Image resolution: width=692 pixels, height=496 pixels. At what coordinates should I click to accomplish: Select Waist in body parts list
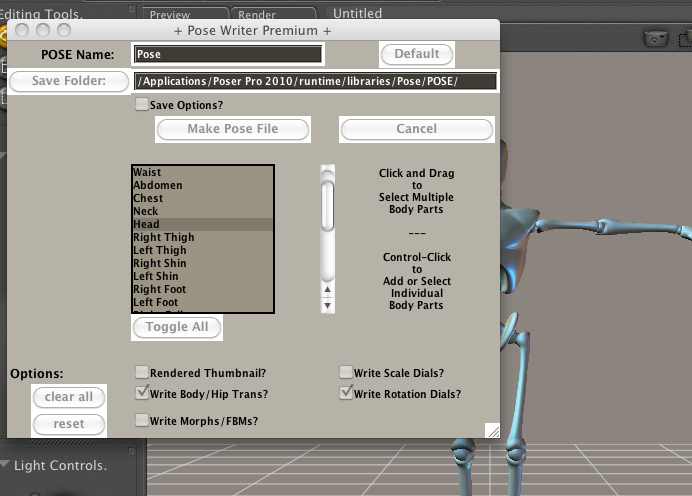(203, 172)
